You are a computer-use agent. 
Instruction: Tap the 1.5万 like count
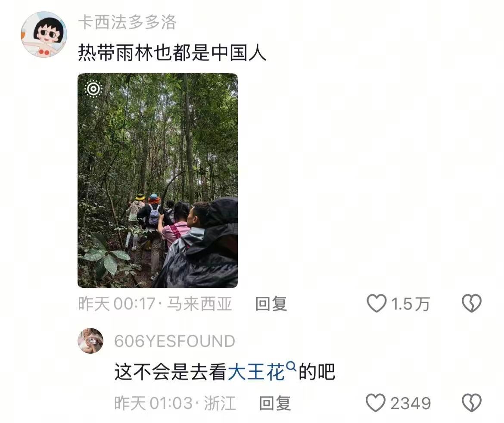411,304
